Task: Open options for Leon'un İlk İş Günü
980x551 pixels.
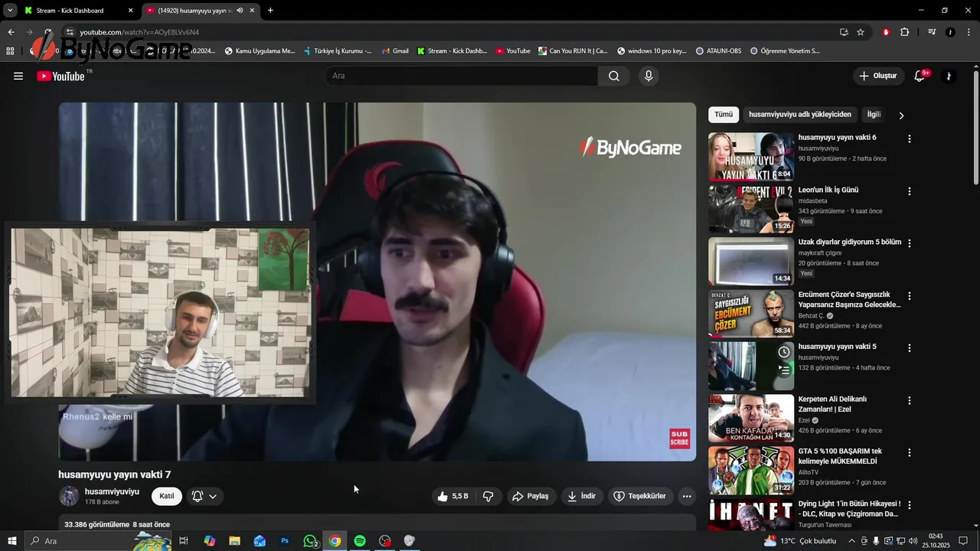Action: (x=910, y=191)
